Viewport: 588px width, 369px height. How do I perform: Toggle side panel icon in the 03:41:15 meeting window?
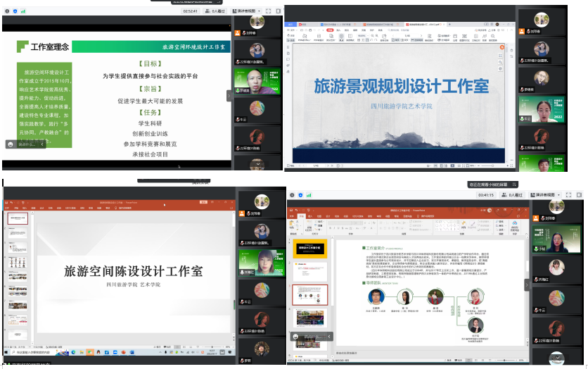click(x=579, y=195)
